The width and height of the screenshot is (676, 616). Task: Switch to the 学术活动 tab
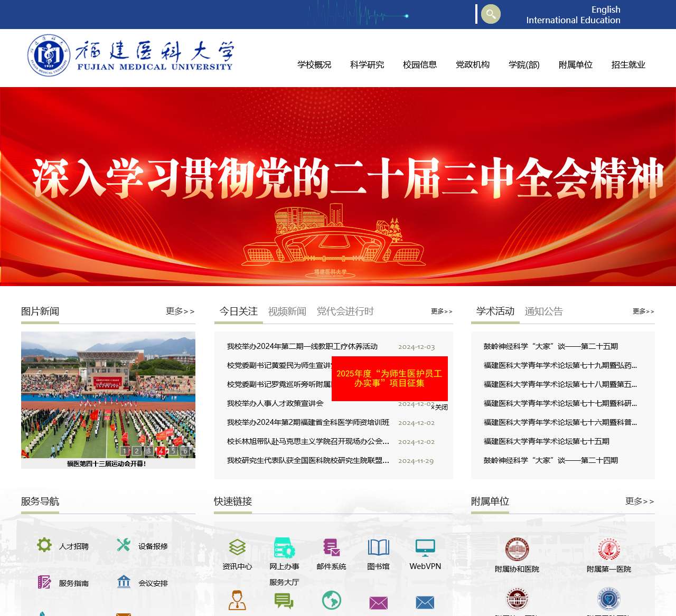pyautogui.click(x=495, y=311)
